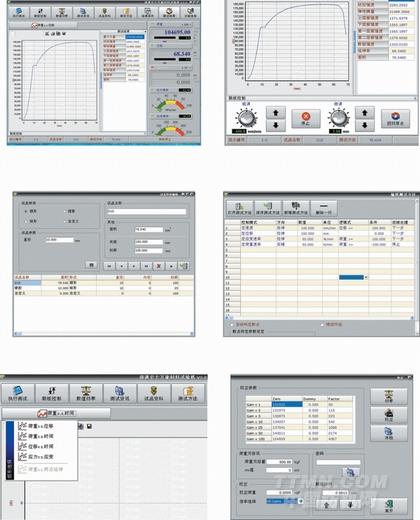Click the 校正 calibrate button in calibration dialog
Image resolution: width=420 pixels, height=520 pixels.
pos(389,415)
